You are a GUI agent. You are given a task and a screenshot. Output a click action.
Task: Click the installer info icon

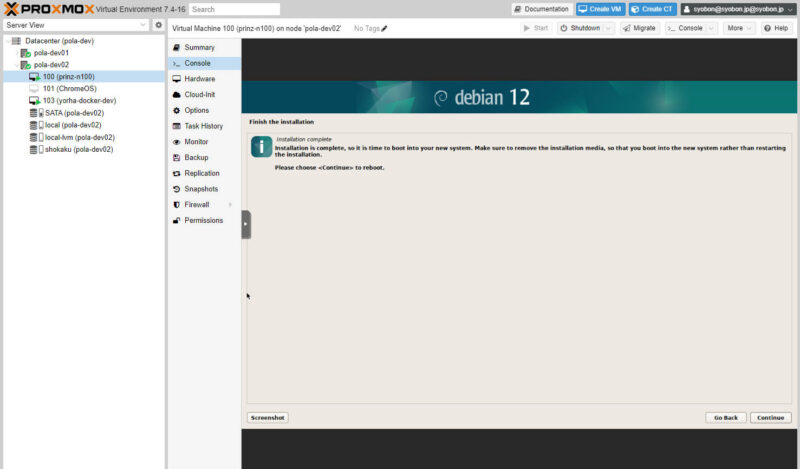click(x=261, y=147)
